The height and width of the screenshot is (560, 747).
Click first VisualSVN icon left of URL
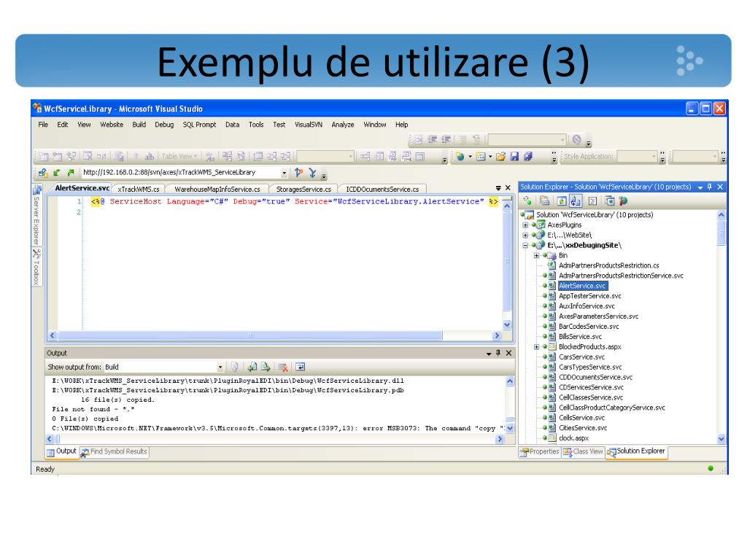pos(43,173)
